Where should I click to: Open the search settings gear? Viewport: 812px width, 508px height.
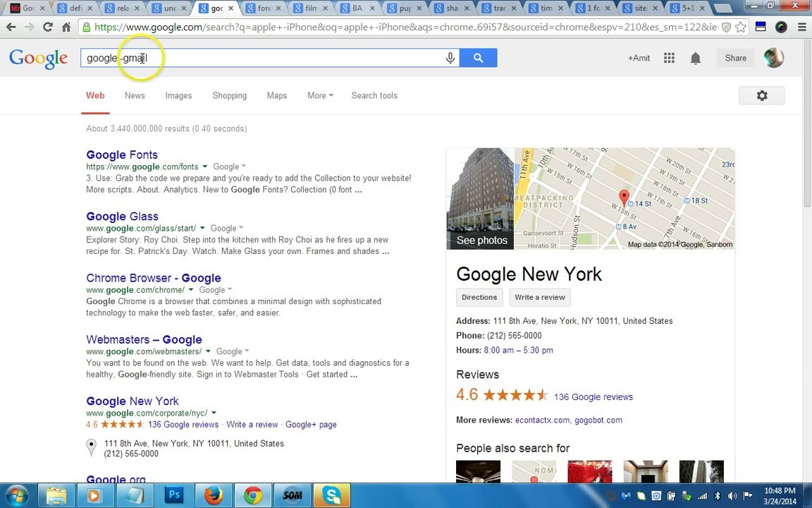[762, 95]
